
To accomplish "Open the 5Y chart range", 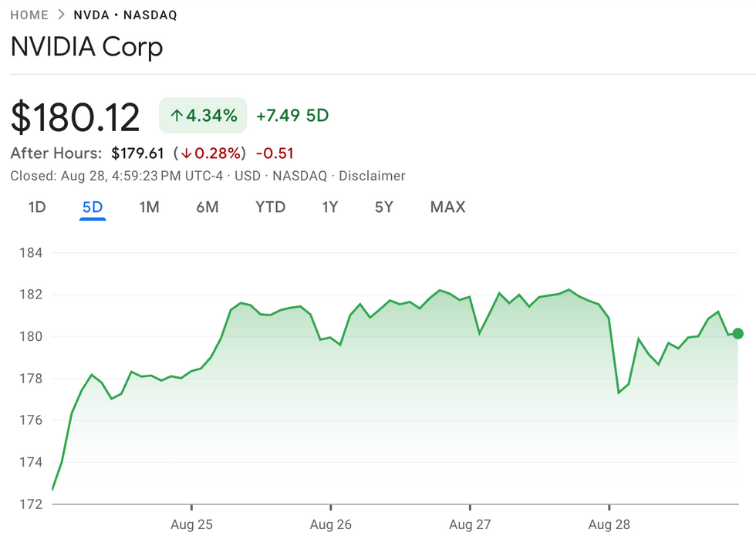I will (x=384, y=207).
